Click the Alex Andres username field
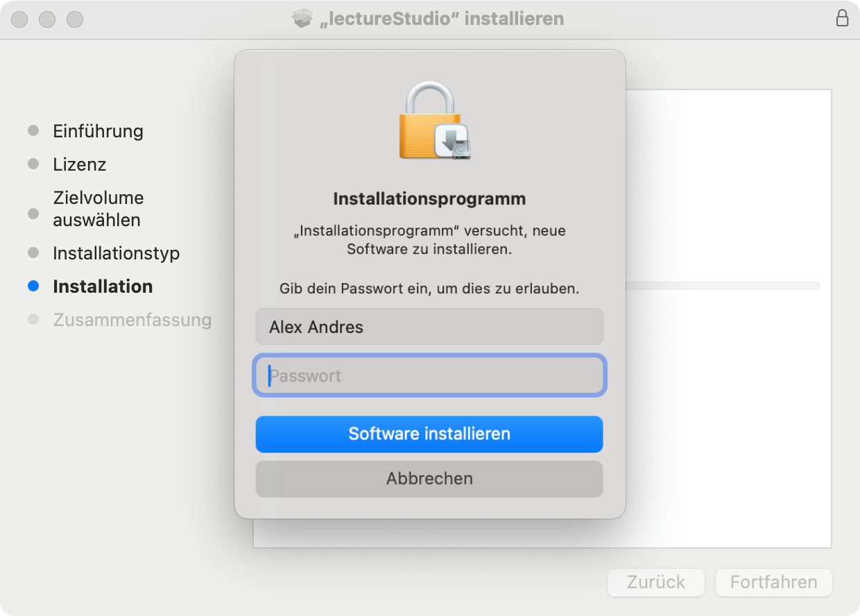The width and height of the screenshot is (860, 616). click(429, 326)
